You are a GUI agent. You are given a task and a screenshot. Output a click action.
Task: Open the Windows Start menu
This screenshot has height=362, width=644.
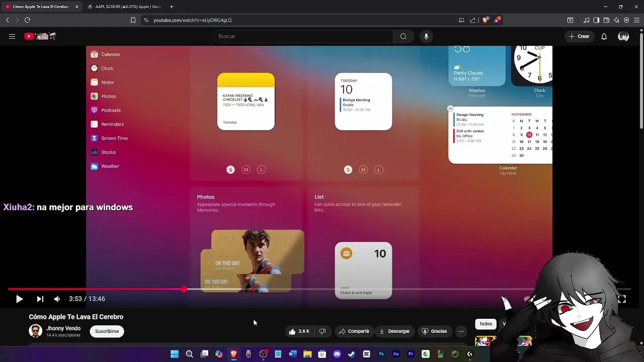point(175,354)
